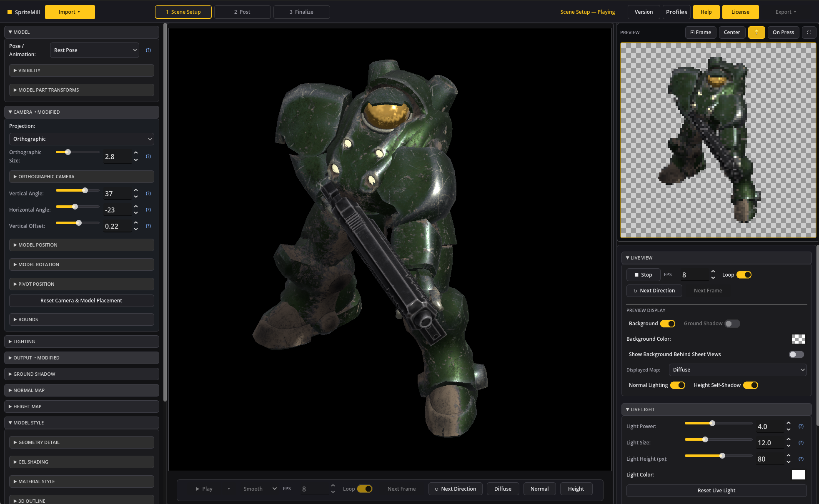This screenshot has width=819, height=504.
Task: Open the Displayed Map dropdown
Action: (x=738, y=370)
